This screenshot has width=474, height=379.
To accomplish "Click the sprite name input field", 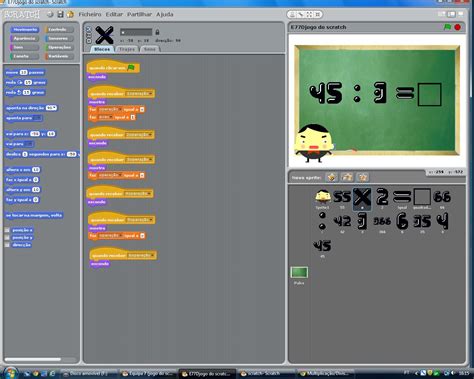I will coord(136,32).
